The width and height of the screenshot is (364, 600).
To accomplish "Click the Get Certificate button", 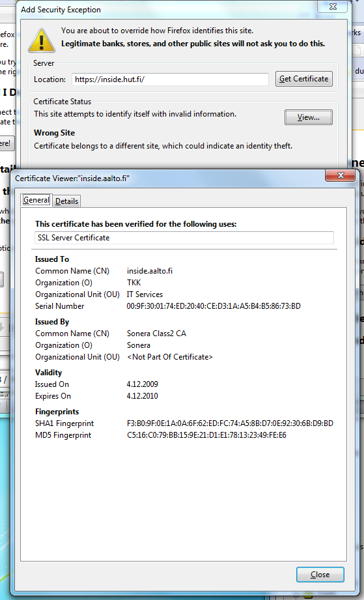I will coord(304,79).
